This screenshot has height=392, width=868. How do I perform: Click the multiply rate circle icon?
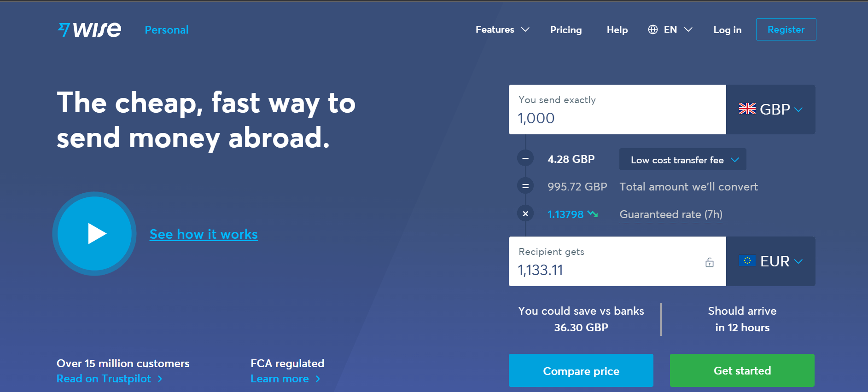click(525, 213)
